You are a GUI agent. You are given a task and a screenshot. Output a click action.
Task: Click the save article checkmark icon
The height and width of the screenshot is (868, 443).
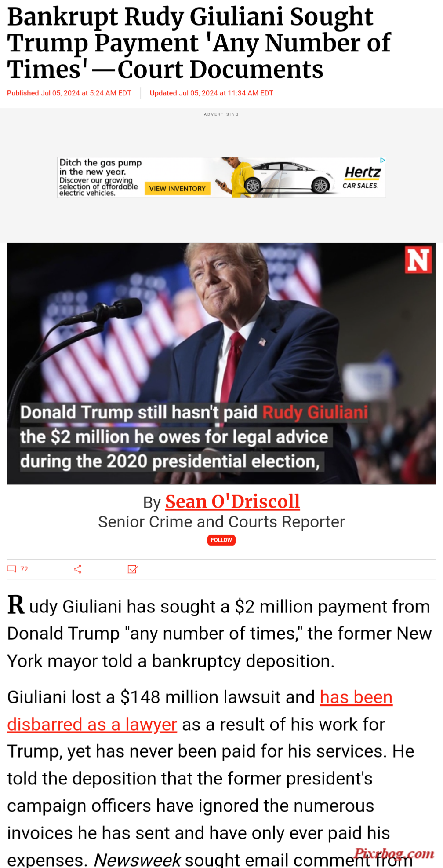click(x=132, y=569)
